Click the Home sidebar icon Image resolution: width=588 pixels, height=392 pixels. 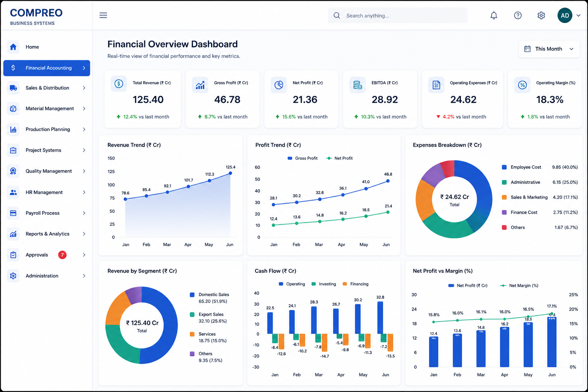click(13, 47)
